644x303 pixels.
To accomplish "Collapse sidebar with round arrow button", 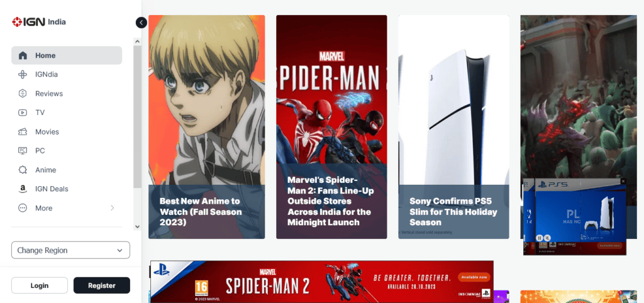I will [x=141, y=23].
